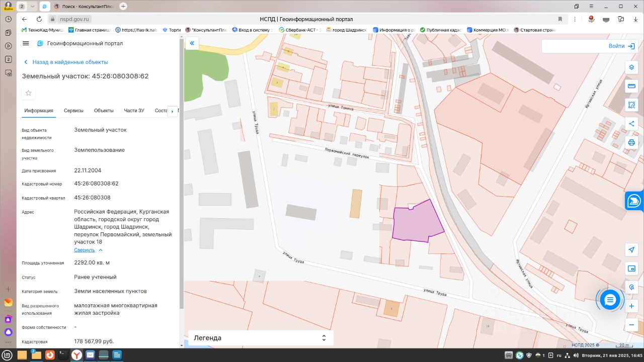The height and width of the screenshot is (362, 644).
Task: Open the Части ЗУ tab
Action: click(x=134, y=111)
